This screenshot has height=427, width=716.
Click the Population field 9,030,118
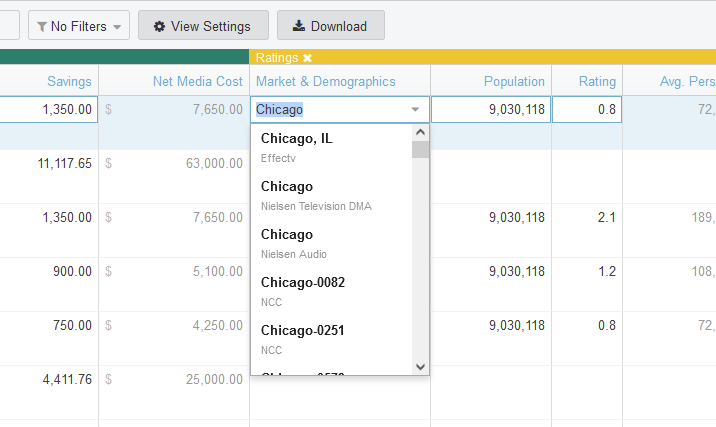[490, 110]
